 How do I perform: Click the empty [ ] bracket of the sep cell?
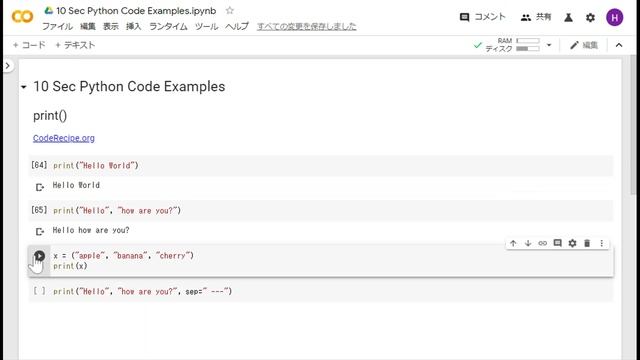(x=39, y=291)
